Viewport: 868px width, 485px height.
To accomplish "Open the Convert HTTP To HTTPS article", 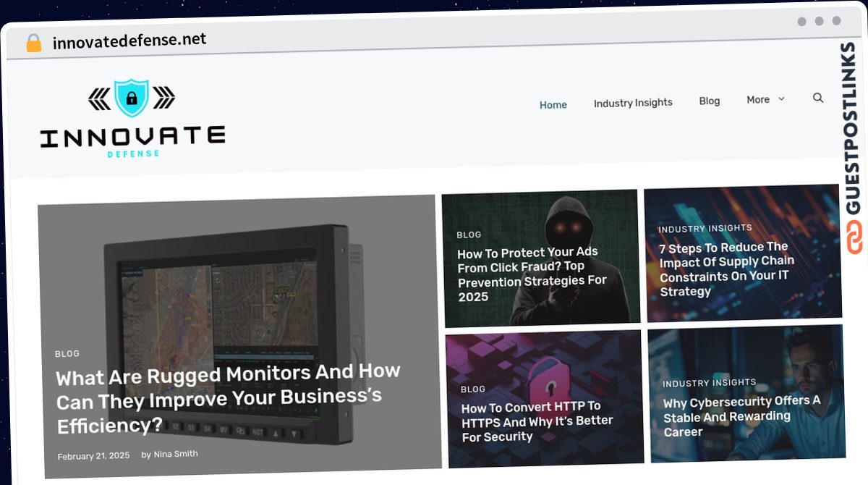I will tap(537, 421).
